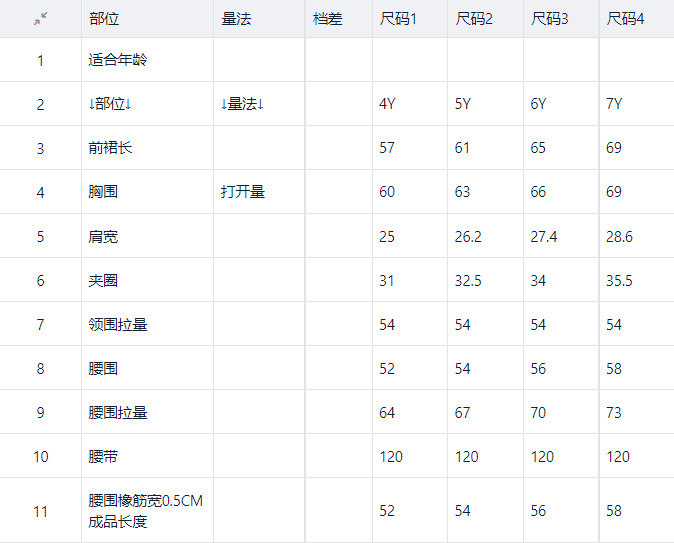674x543 pixels.
Task: Select the cell with value 73
Action: click(x=614, y=412)
